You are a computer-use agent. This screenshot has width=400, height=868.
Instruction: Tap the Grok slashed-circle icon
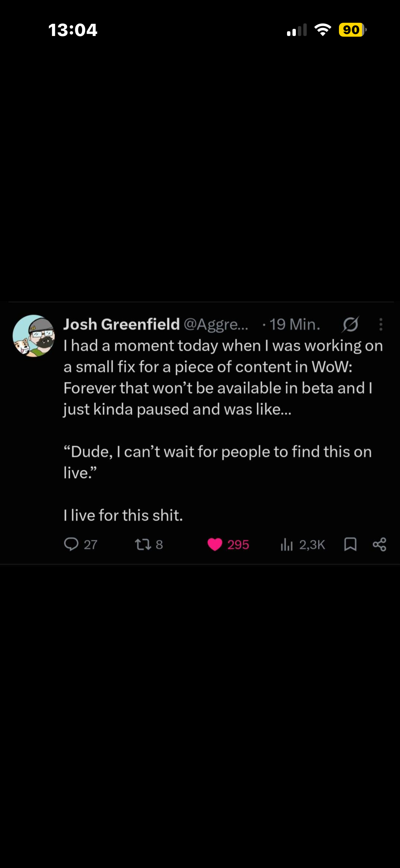pyautogui.click(x=350, y=324)
